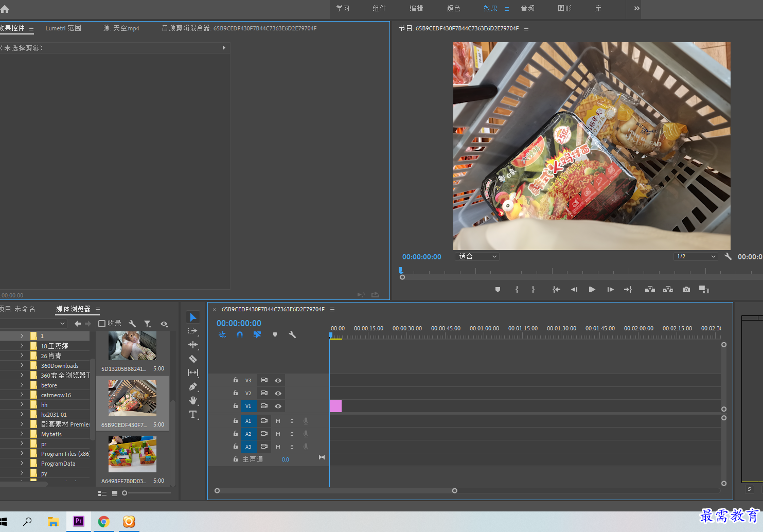Open playback resolution 1/2 dropdown
Viewport: 763px width, 532px height.
tap(696, 256)
